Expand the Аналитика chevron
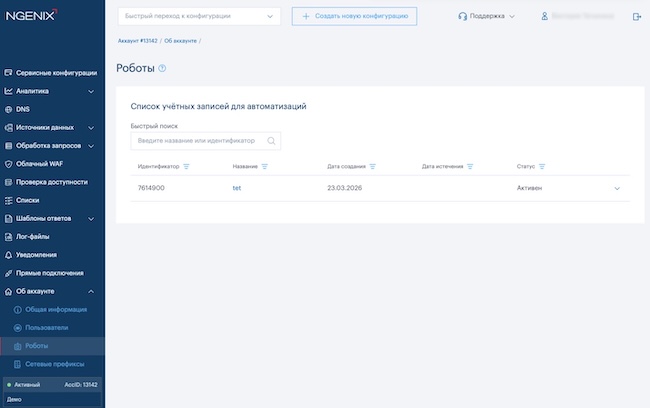 (x=91, y=91)
